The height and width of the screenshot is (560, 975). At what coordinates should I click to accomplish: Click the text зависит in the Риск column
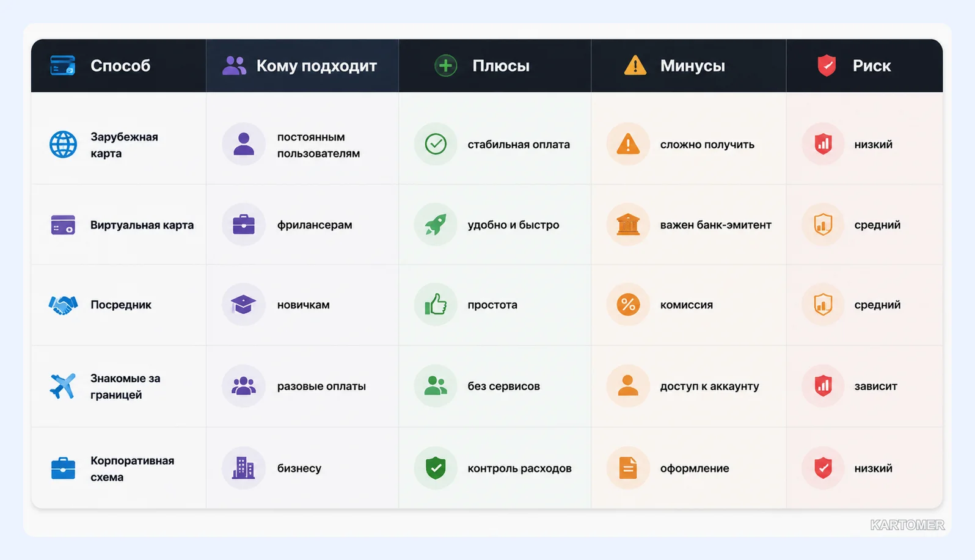(875, 386)
